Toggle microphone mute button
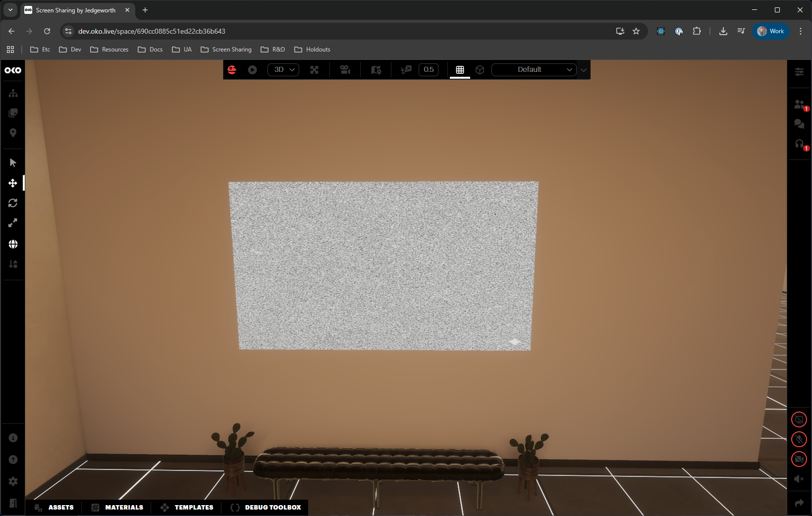Viewport: 812px width, 516px height. click(x=799, y=439)
